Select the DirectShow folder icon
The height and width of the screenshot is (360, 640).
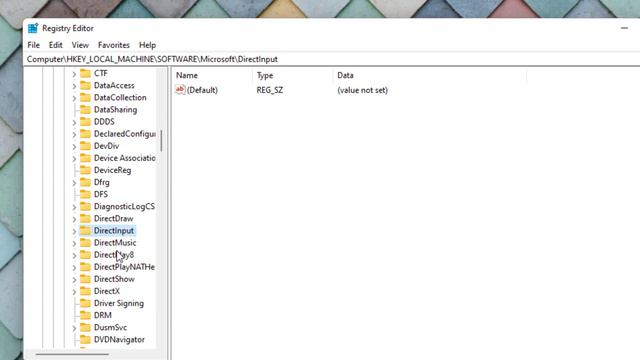pos(85,279)
